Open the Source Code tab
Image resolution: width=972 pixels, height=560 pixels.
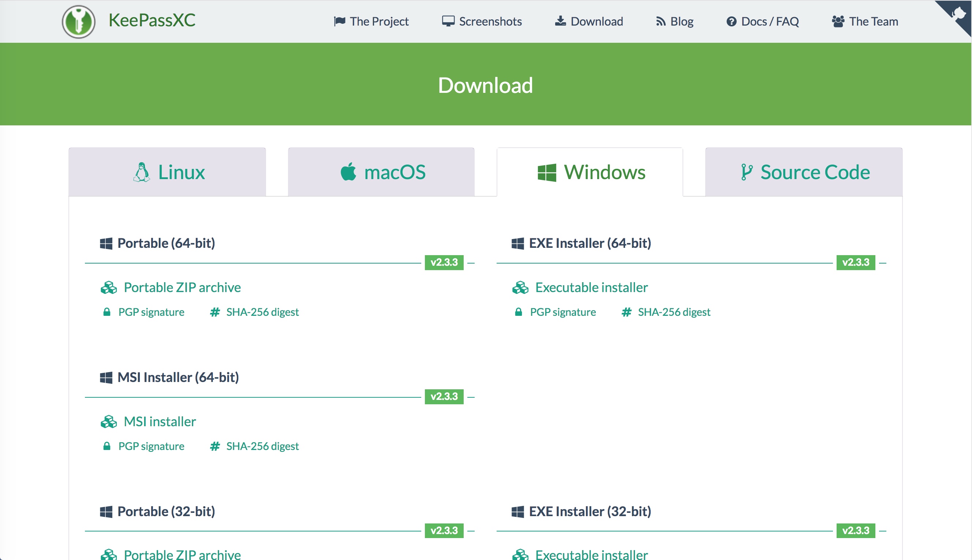point(804,172)
